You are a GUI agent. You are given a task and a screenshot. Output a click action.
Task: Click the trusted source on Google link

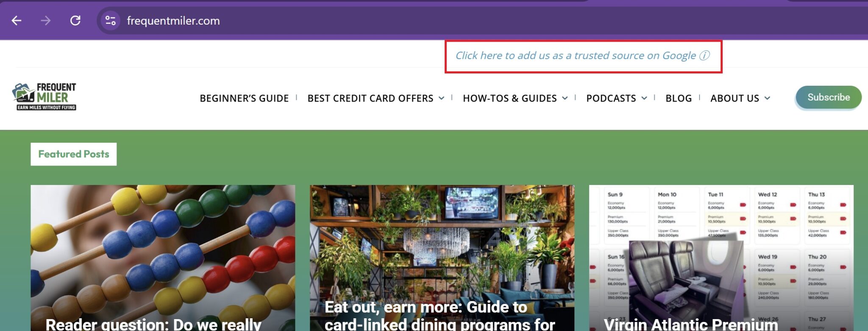point(576,56)
